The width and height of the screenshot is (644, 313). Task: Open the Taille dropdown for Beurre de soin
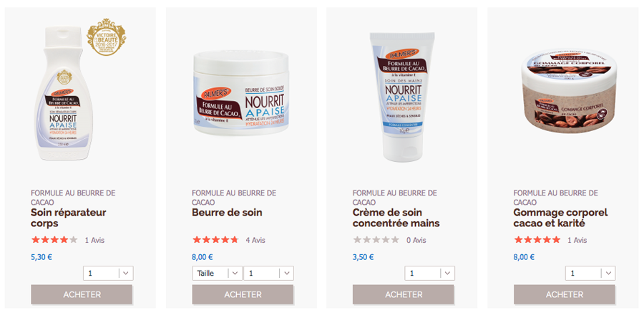tap(217, 273)
